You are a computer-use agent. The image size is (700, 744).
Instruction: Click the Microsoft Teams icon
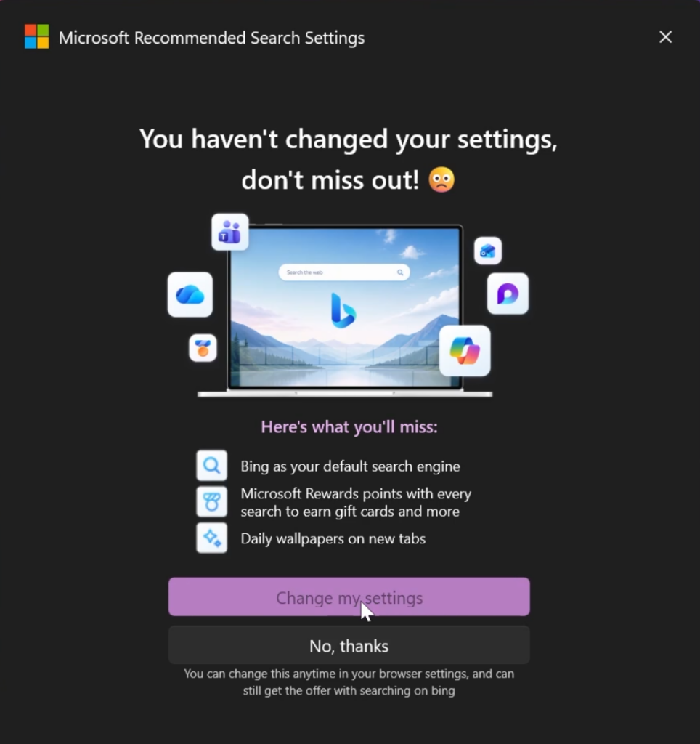[230, 232]
